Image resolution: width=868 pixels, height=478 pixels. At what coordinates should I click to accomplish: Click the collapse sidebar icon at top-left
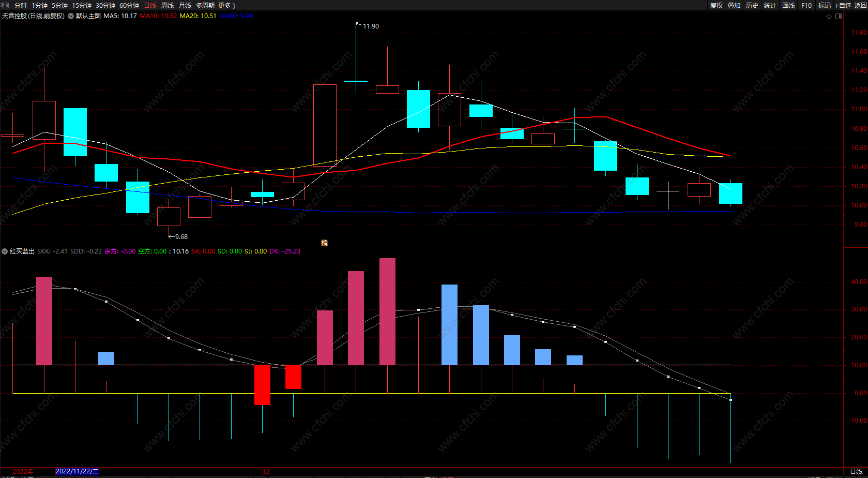[x=5, y=5]
